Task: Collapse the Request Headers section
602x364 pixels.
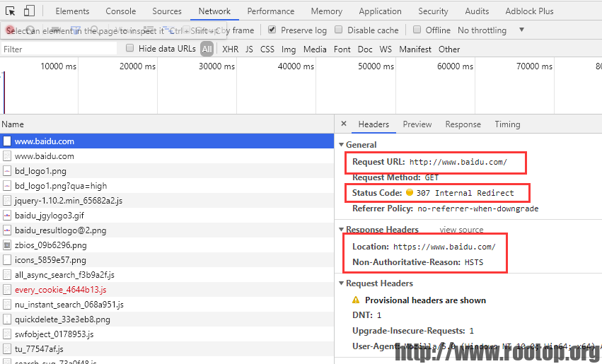Action: [341, 283]
